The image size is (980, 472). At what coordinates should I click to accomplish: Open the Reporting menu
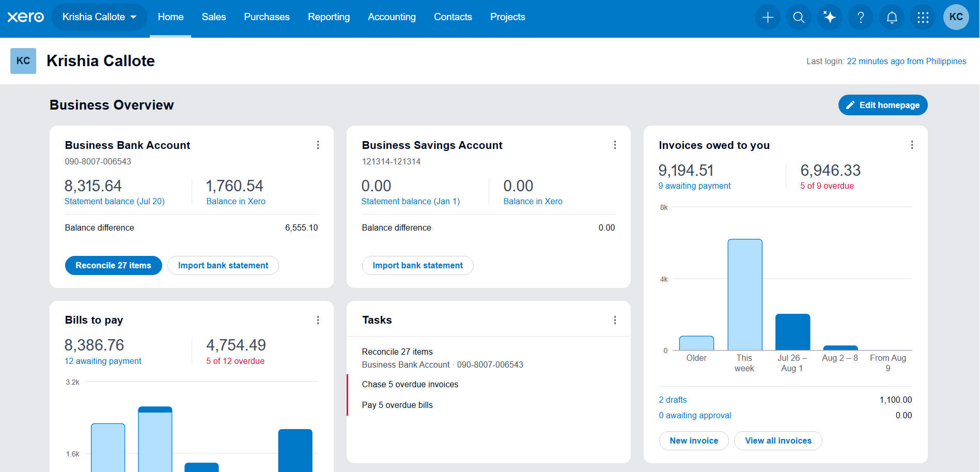[x=329, y=17]
